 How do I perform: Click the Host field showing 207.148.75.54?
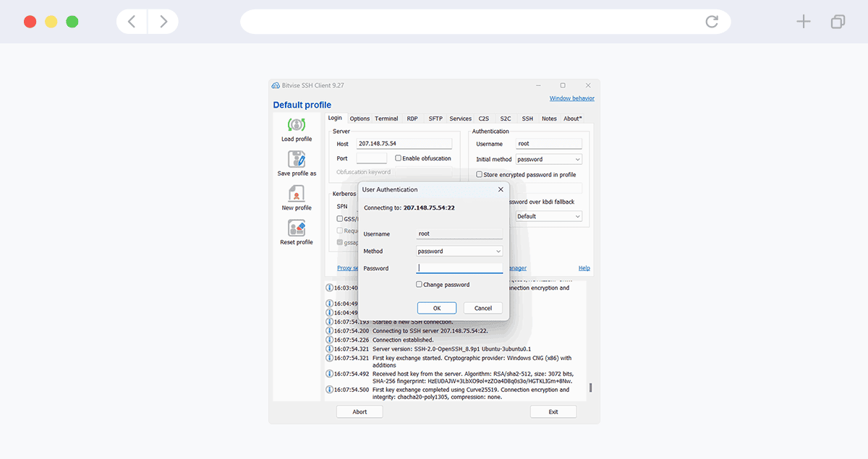tap(404, 144)
